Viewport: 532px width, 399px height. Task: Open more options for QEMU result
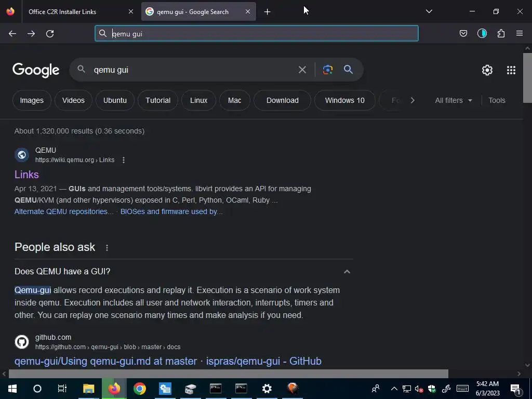(x=124, y=160)
